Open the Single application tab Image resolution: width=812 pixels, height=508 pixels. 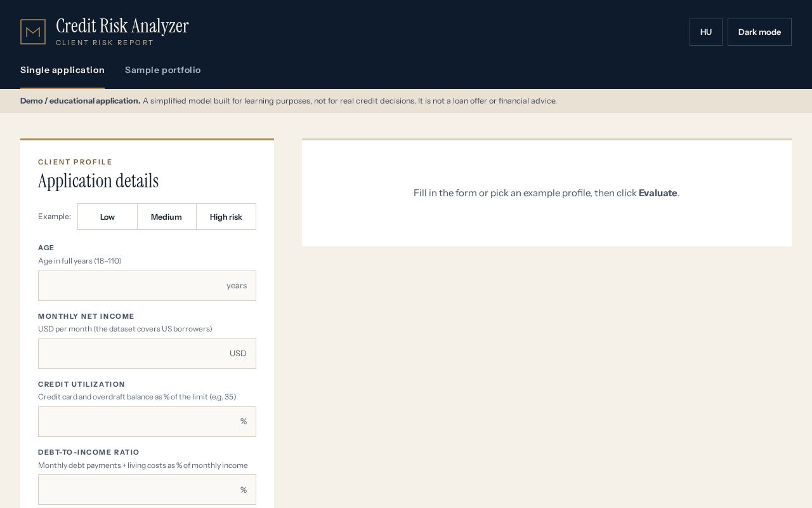62,70
